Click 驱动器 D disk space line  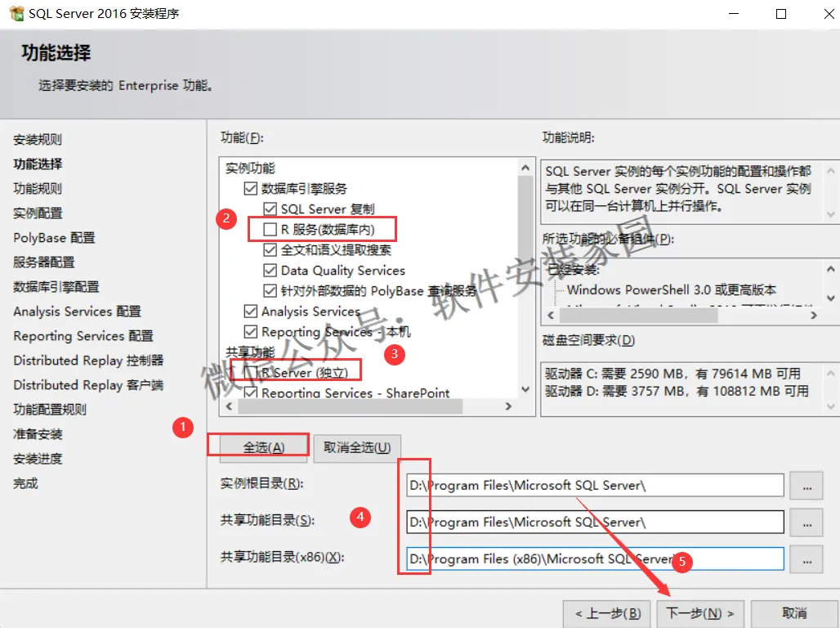pos(677,391)
